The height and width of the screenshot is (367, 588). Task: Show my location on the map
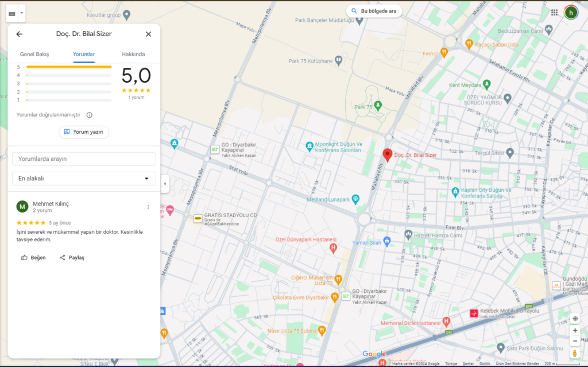point(575,319)
